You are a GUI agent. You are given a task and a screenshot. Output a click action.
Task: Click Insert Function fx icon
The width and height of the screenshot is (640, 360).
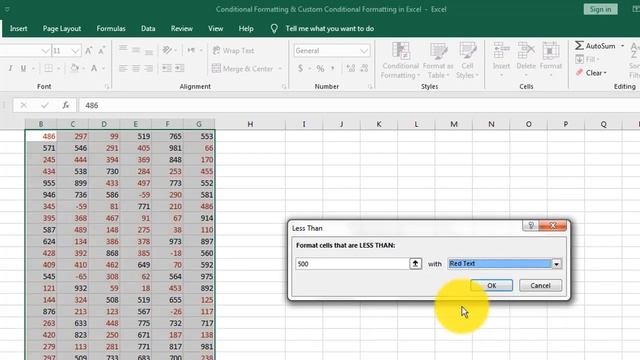click(x=65, y=105)
